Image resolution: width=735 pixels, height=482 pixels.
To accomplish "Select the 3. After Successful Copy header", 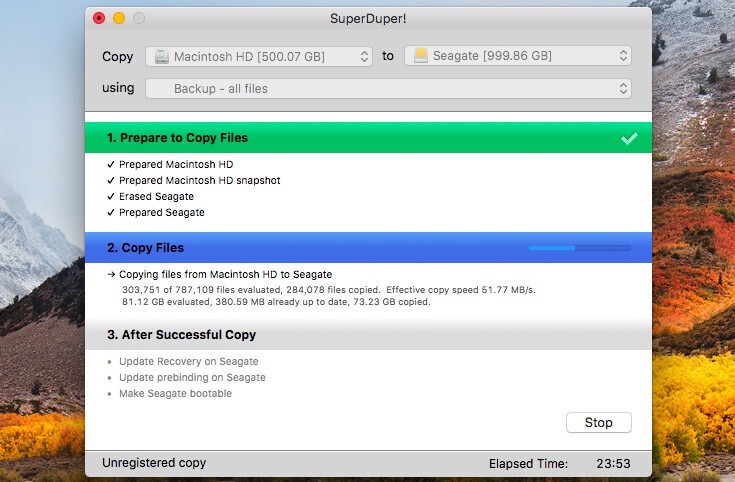I will [x=368, y=334].
